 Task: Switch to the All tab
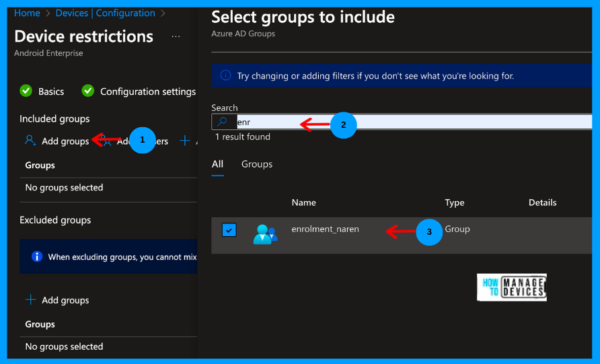tap(217, 164)
